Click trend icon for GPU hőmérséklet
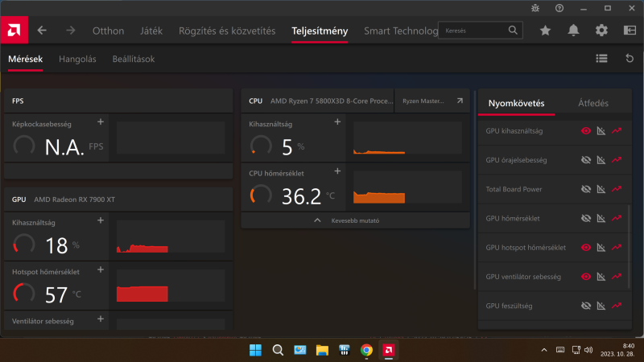Viewport: 644px width, 362px height. pyautogui.click(x=617, y=218)
